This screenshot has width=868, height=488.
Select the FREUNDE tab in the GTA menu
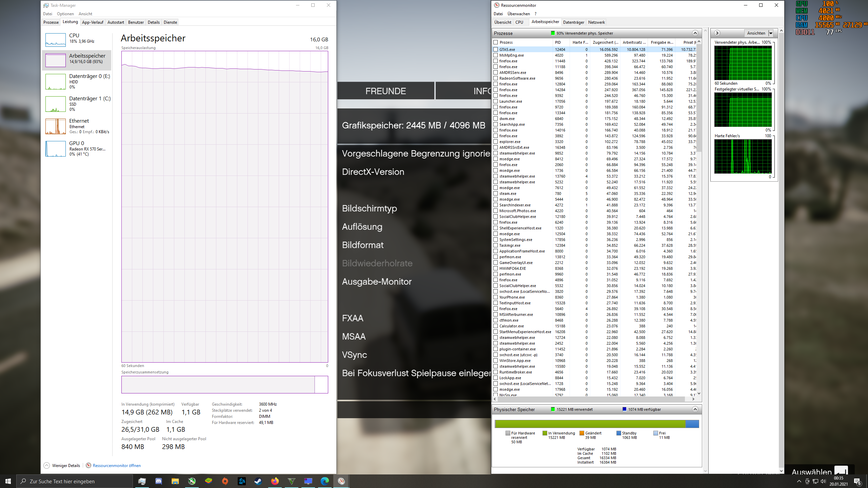click(x=386, y=91)
